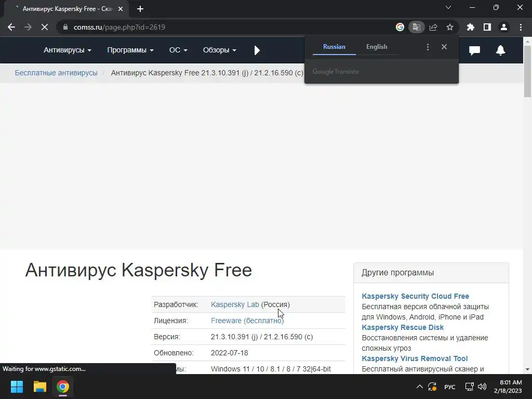Screen dimensions: 532x399
Task: Open the clock and date 2/18/2023
Action: point(508,387)
